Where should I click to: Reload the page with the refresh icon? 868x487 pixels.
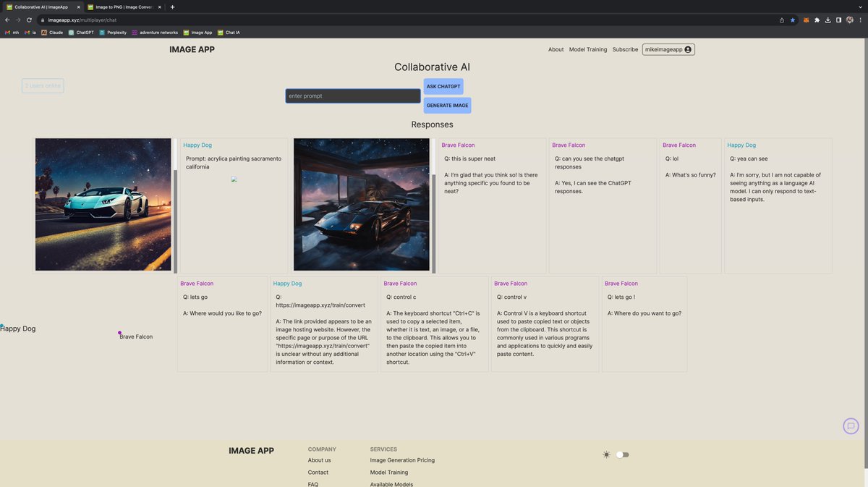pos(29,20)
